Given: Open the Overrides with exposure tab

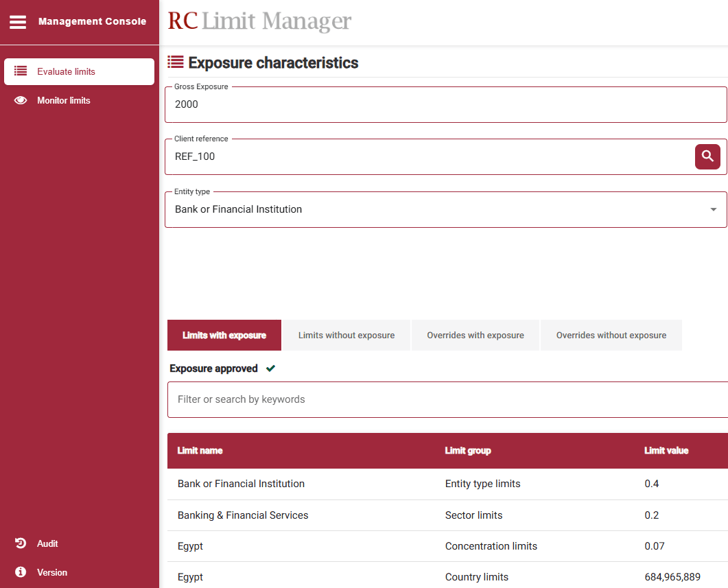Looking at the screenshot, I should (475, 335).
